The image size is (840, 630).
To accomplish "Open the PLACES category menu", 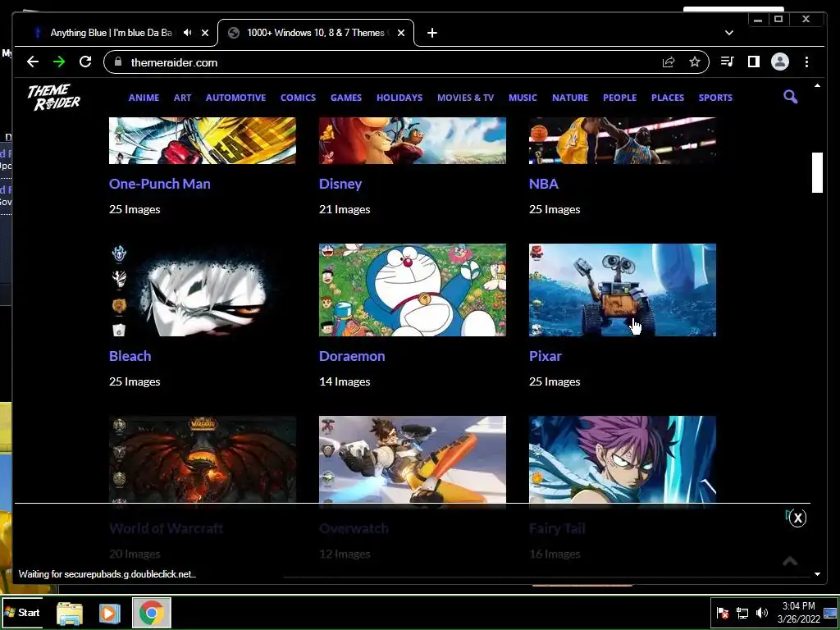I will pos(668,98).
